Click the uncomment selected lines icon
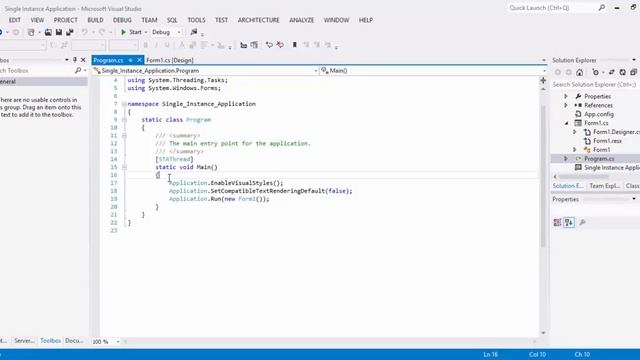 (280, 45)
